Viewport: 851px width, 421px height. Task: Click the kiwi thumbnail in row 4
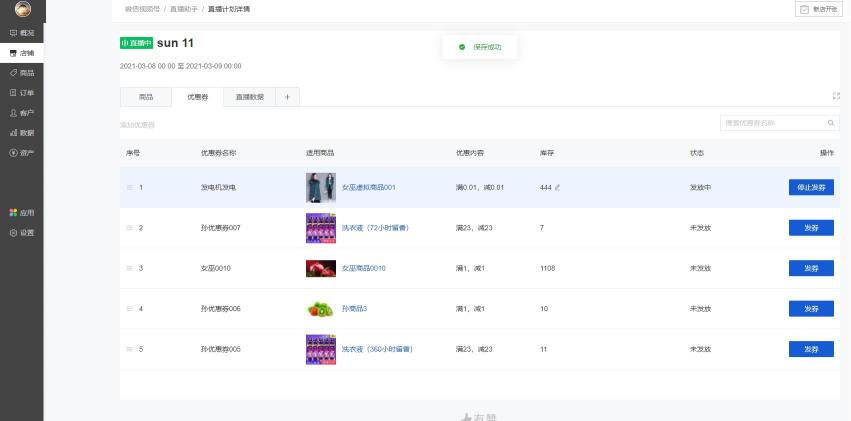(x=321, y=309)
